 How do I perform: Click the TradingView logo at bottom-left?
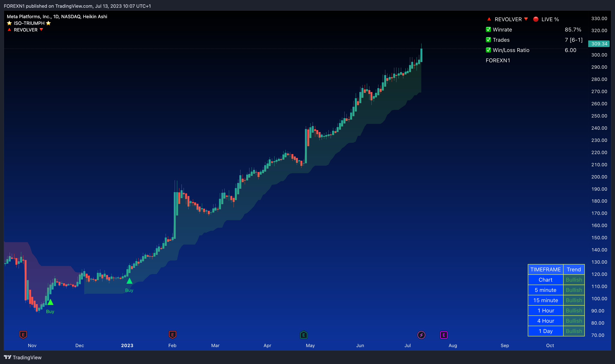click(22, 357)
